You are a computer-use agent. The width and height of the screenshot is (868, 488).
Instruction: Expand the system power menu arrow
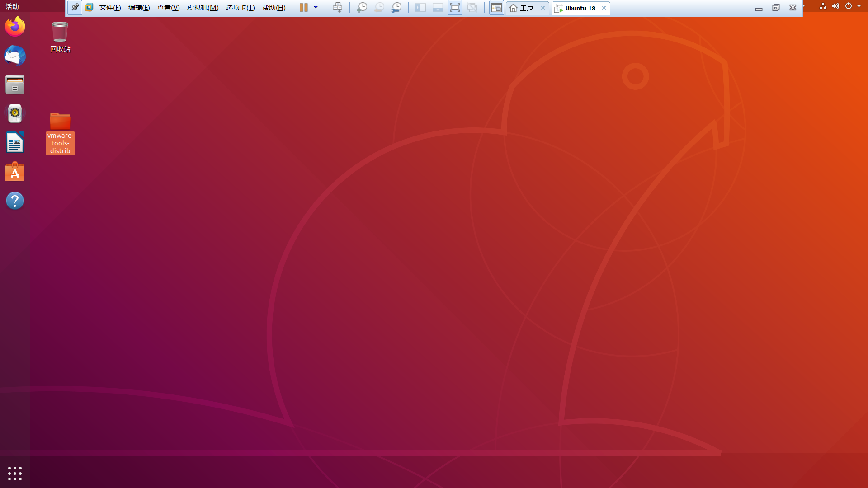859,6
